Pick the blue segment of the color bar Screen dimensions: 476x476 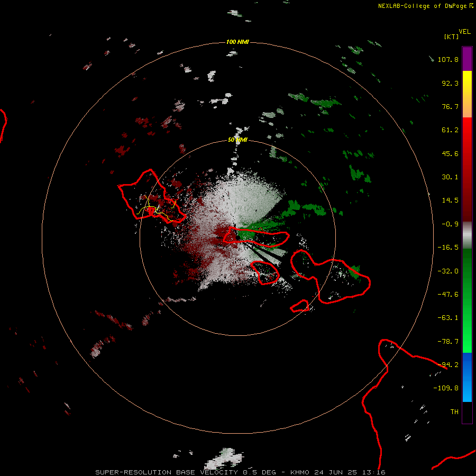(x=467, y=377)
